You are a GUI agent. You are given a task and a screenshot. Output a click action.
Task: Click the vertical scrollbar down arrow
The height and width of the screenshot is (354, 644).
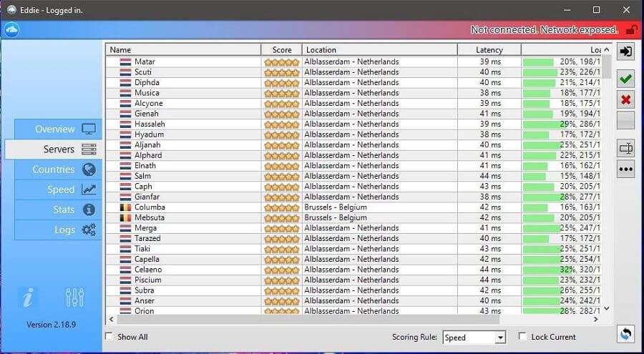pyautogui.click(x=607, y=308)
